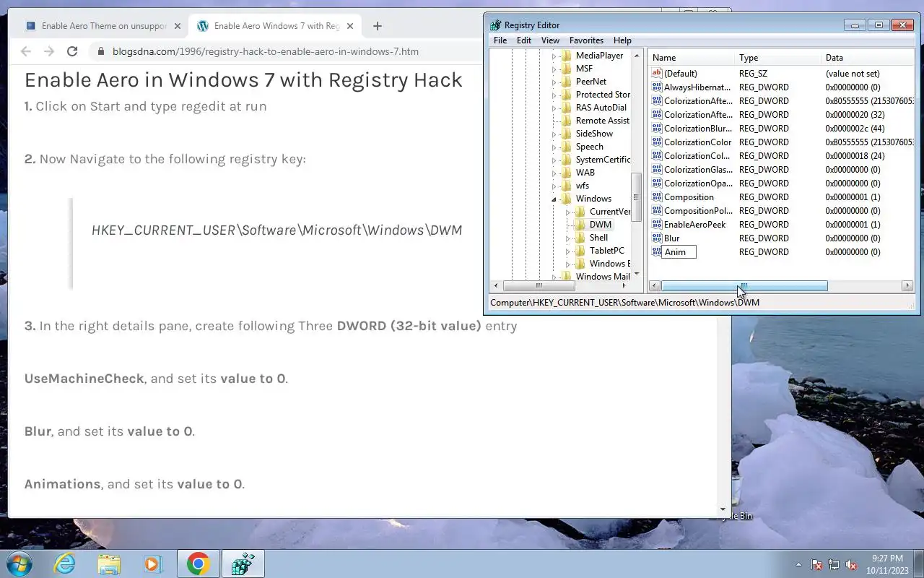The image size is (924, 578).
Task: Select the ColorizationColor value
Action: (697, 142)
